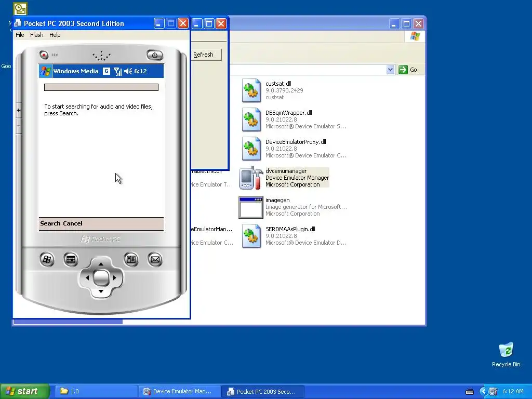Select the SERDMAAsPlugin.dll file icon

click(251, 236)
